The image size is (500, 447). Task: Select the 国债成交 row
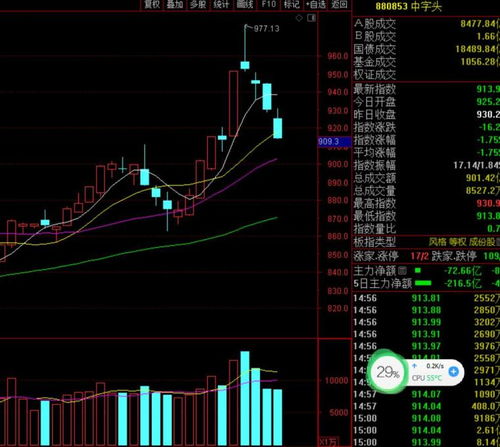point(427,49)
